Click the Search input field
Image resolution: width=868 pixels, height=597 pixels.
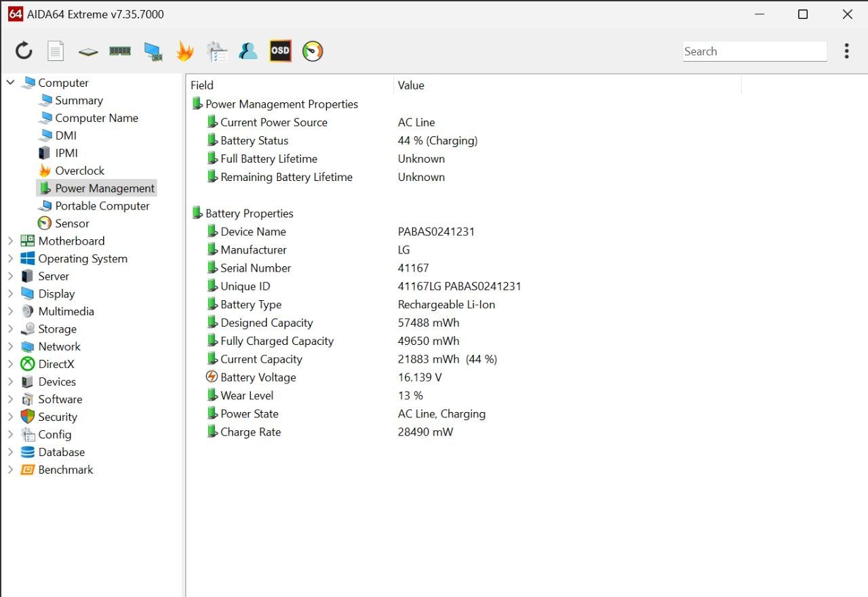755,52
